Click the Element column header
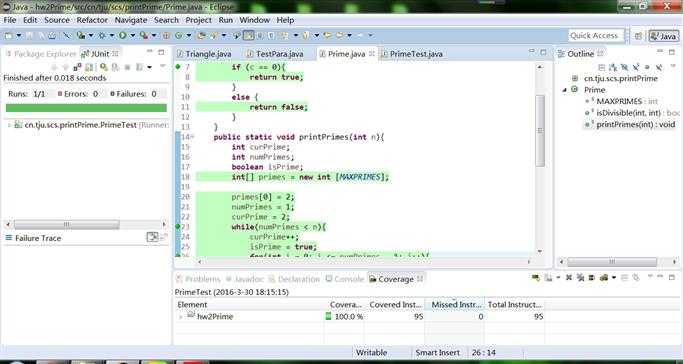 [x=250, y=305]
